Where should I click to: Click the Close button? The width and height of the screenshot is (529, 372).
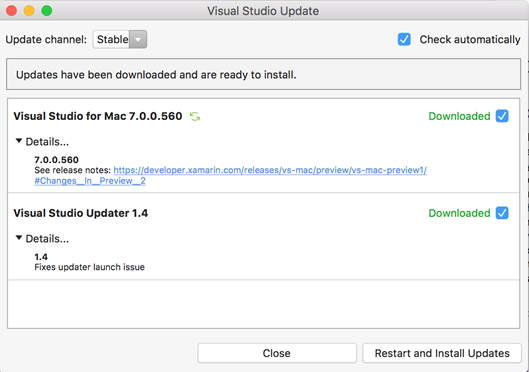coord(277,353)
